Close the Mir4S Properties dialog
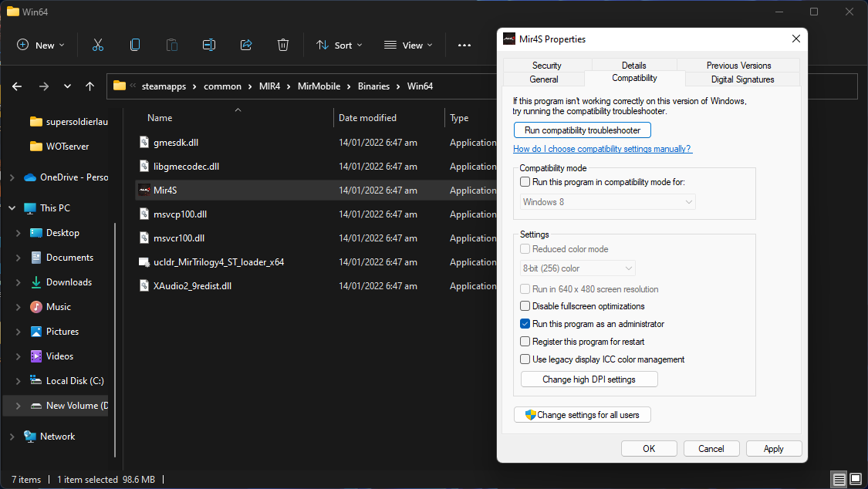 pyautogui.click(x=796, y=39)
